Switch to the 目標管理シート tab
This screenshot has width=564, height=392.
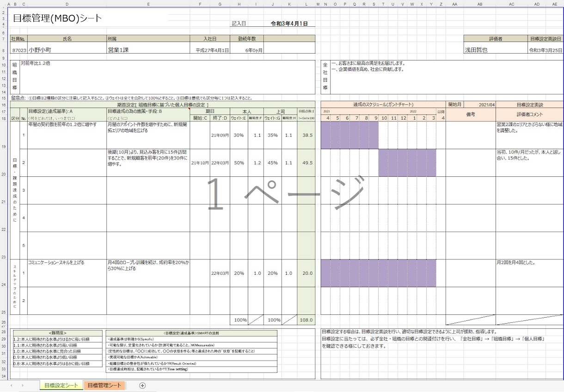[x=104, y=386]
